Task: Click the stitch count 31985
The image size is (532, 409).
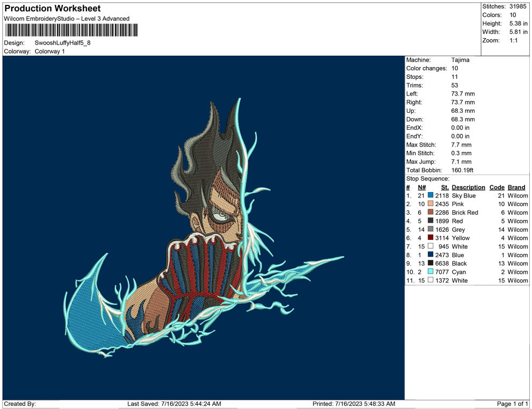Action: click(x=517, y=6)
